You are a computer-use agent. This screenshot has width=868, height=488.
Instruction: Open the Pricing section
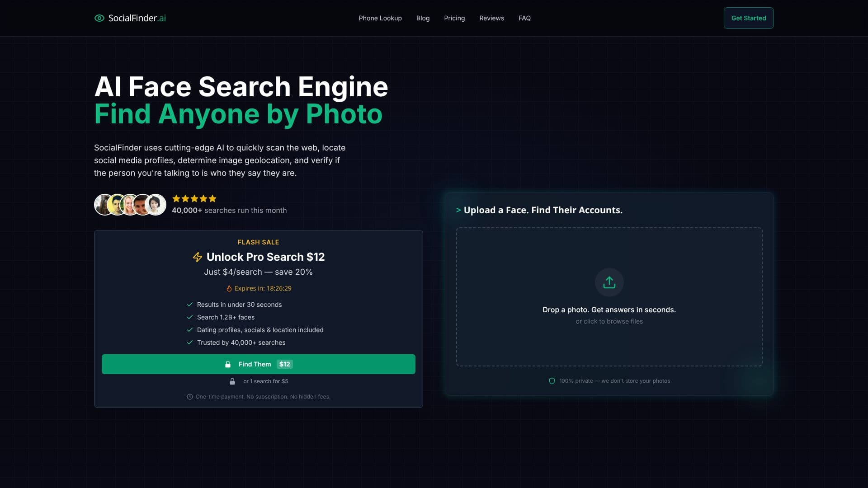(x=454, y=18)
